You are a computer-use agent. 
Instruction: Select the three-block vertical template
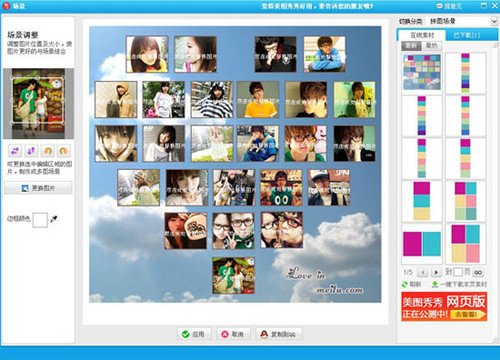[422, 201]
